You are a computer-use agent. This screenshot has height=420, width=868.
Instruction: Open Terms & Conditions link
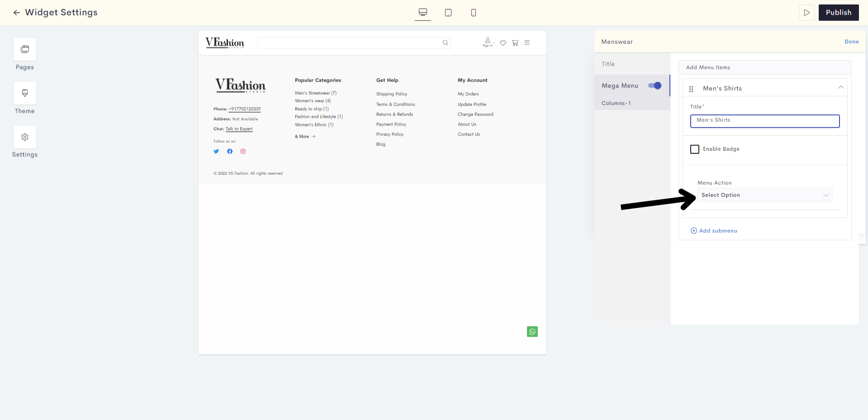[x=396, y=105]
